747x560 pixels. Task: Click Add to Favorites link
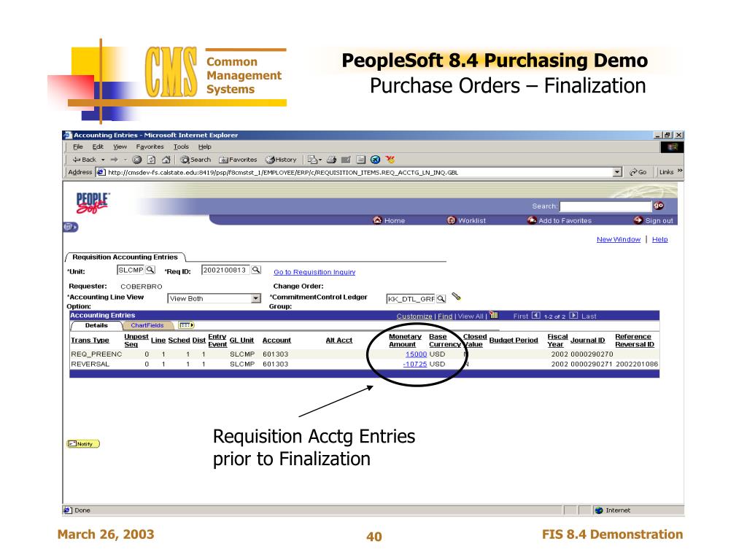point(560,220)
